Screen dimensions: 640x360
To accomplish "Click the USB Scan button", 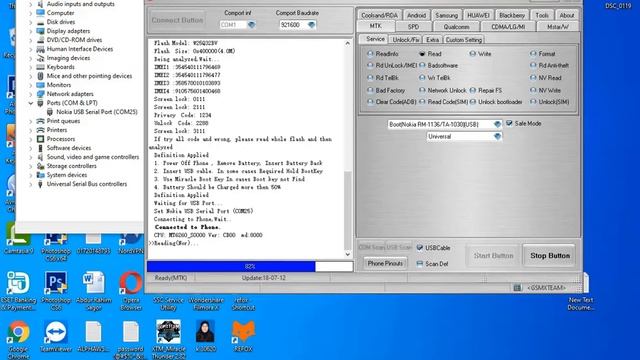I will 399,247.
